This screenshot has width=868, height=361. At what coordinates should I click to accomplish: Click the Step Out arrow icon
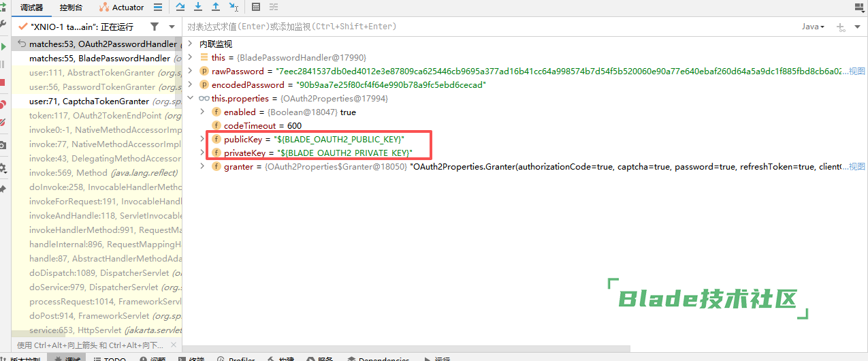[x=216, y=7]
